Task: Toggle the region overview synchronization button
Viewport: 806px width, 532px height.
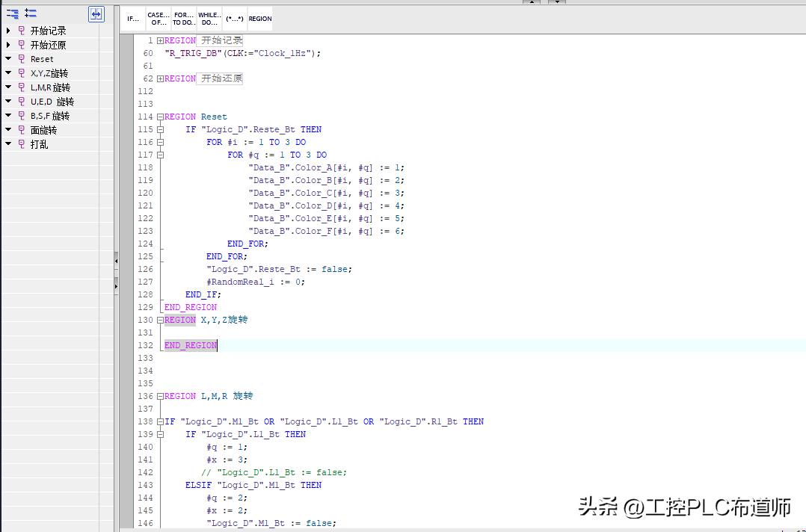Action: pos(96,14)
